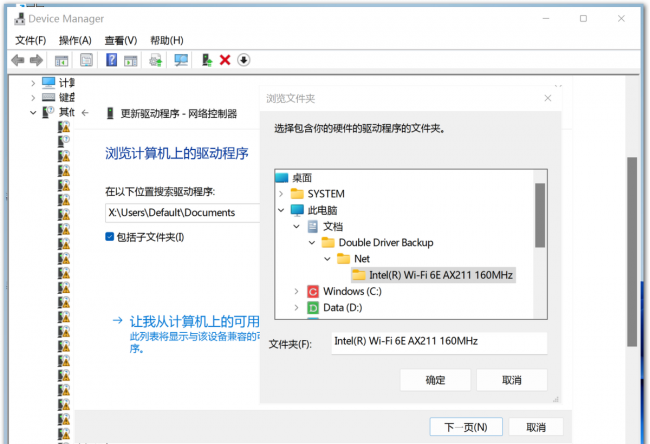The width and height of the screenshot is (650, 444).
Task: Click the Desktop icon at tree top
Action: click(281, 178)
